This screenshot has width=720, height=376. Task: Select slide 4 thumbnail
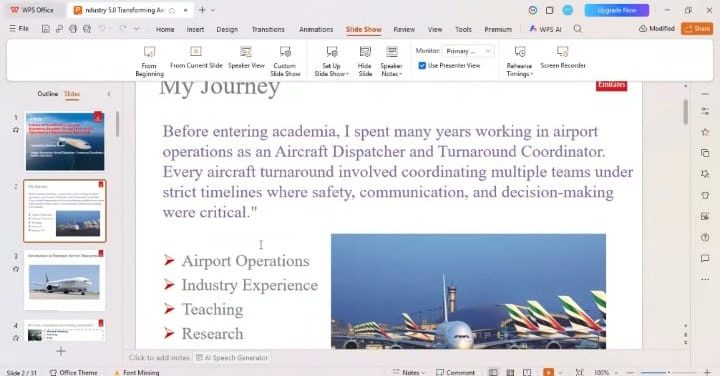coord(65,331)
